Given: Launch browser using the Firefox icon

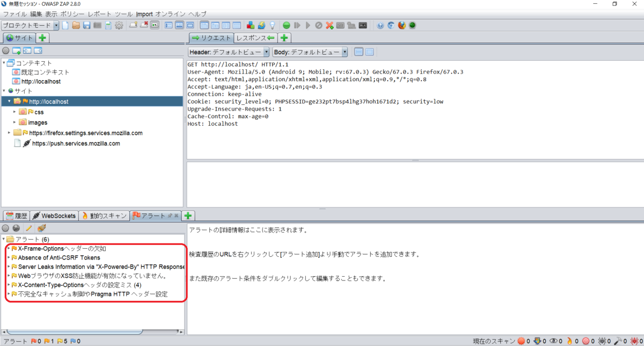Looking at the screenshot, I should tap(402, 25).
